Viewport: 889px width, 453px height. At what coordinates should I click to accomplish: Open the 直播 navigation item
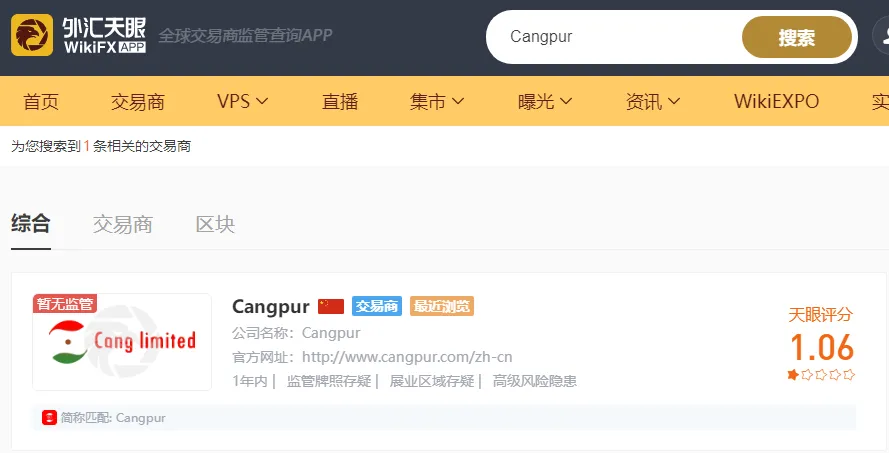(340, 101)
